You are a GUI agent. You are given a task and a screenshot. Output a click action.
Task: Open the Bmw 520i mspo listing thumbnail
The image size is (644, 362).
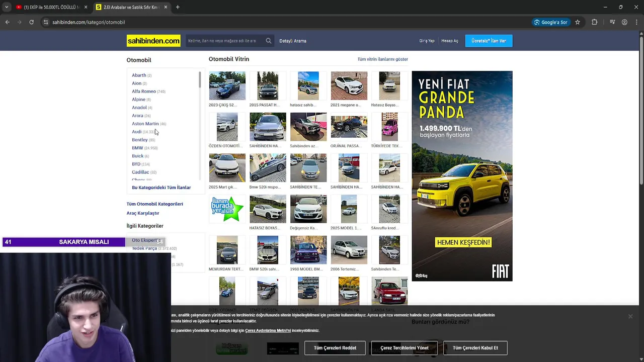[268, 168]
